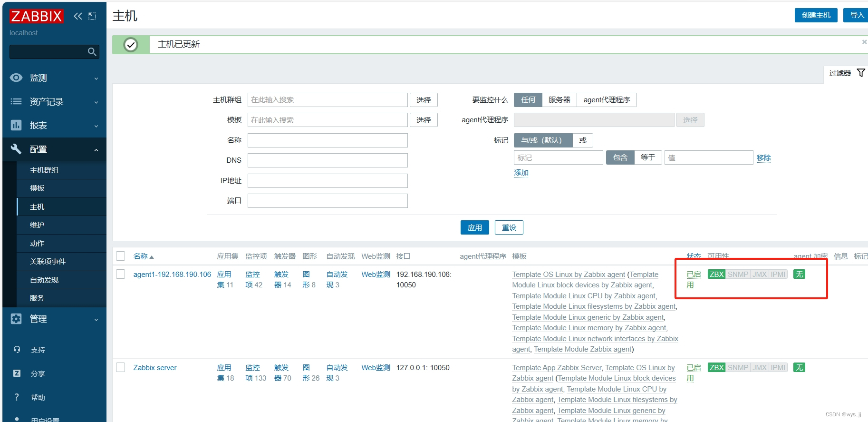This screenshot has height=422, width=868.
Task: Select 与/或 (默认) tag mode
Action: [x=543, y=140]
